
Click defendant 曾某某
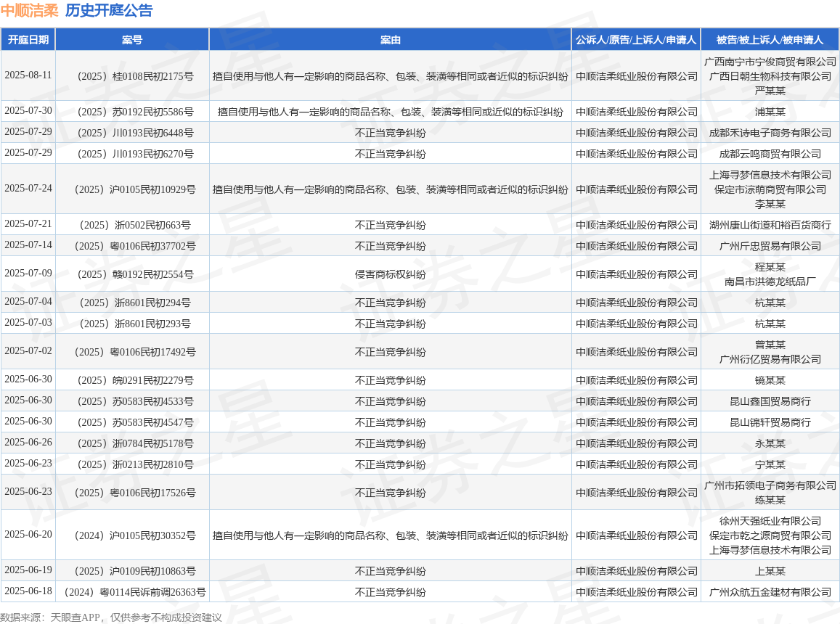(x=770, y=345)
